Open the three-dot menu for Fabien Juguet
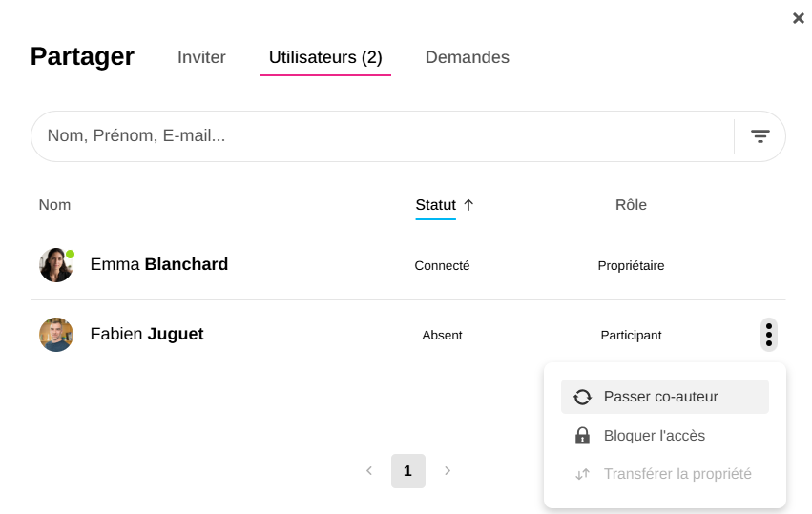 (769, 335)
